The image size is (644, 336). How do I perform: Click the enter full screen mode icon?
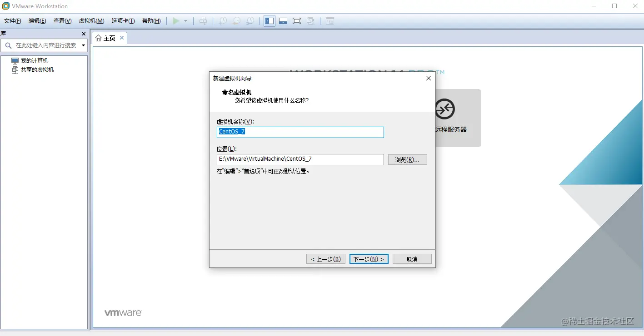pyautogui.click(x=297, y=21)
